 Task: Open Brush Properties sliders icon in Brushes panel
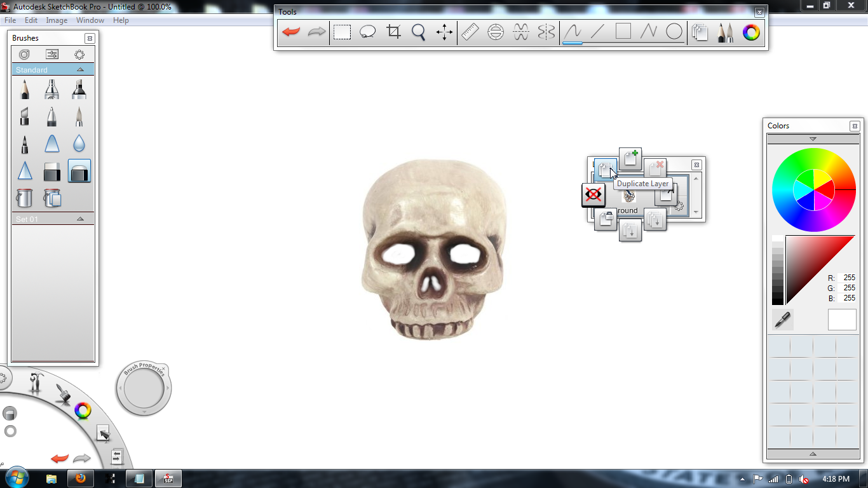pos(52,55)
